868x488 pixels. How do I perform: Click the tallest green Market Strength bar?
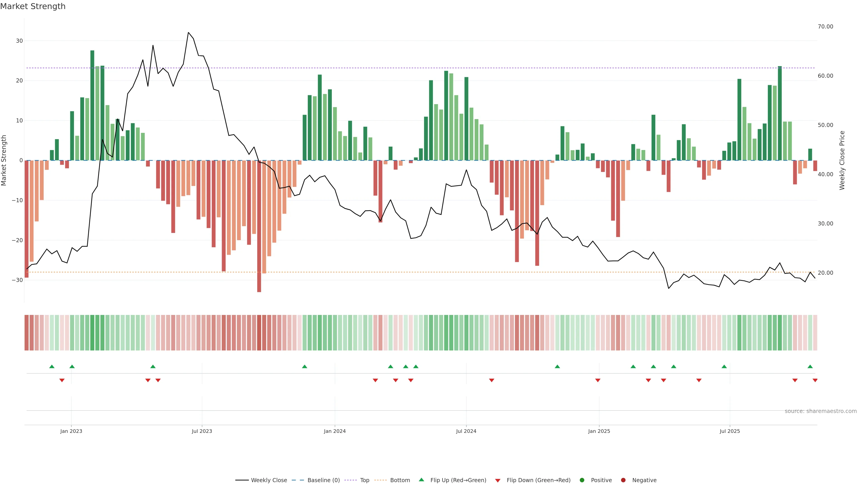(x=92, y=105)
